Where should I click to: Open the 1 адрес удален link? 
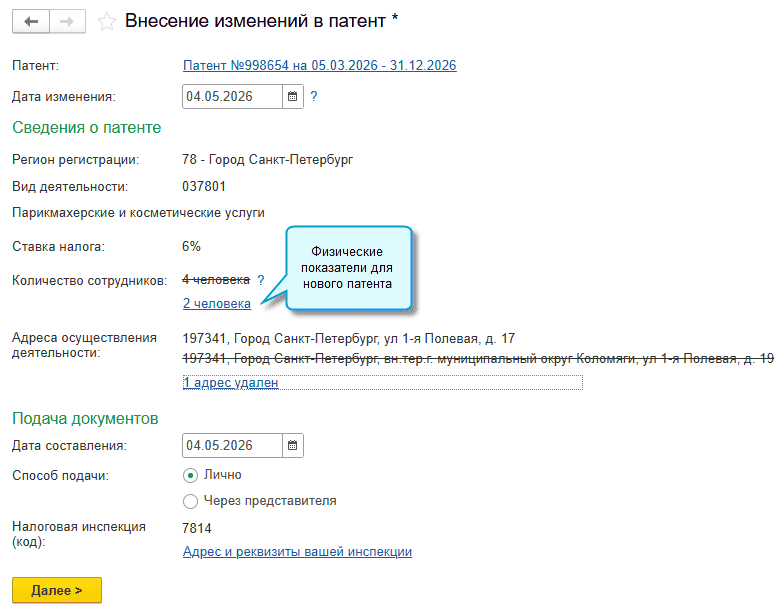click(230, 382)
